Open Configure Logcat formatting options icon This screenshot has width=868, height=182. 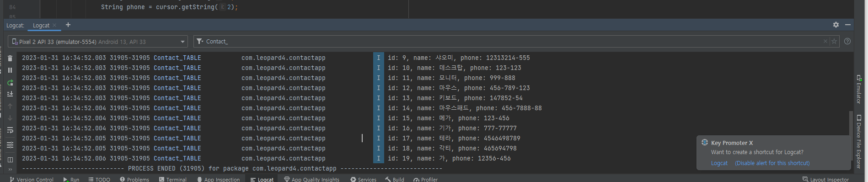[x=10, y=145]
